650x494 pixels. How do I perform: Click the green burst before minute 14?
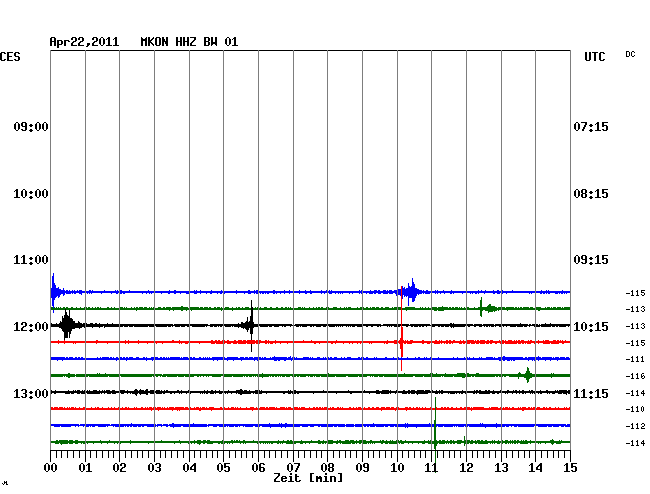pyautogui.click(x=527, y=375)
